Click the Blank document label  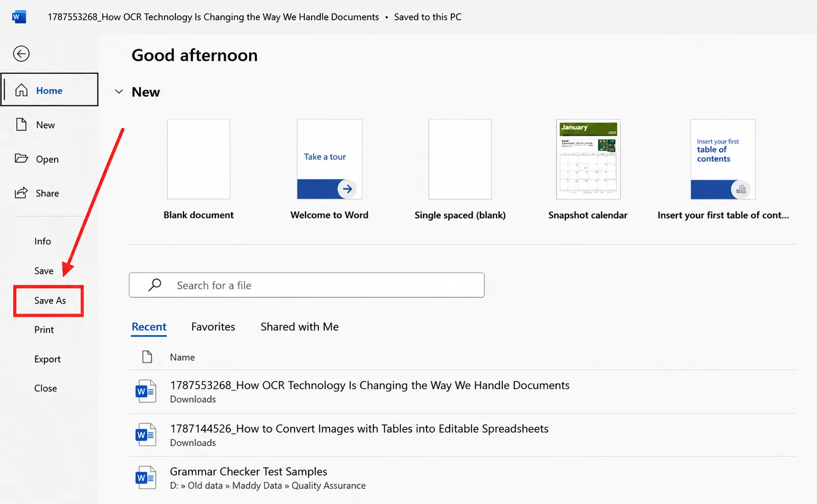(198, 215)
